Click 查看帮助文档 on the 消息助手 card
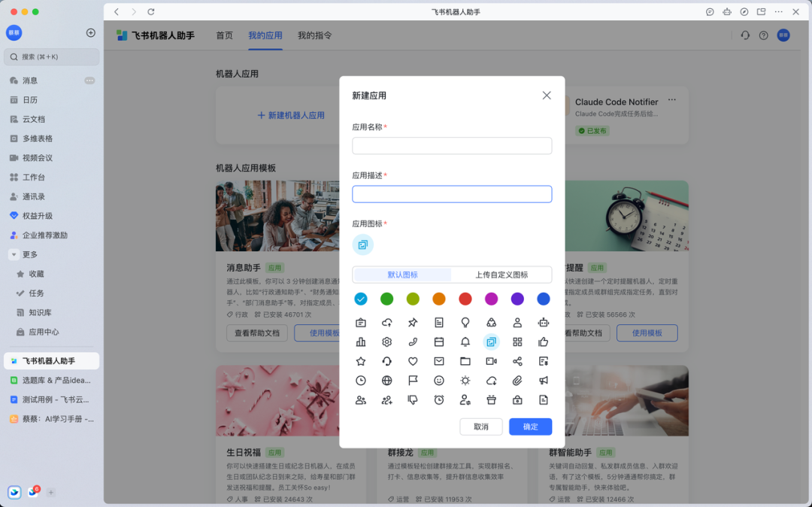The image size is (812, 507). tap(257, 333)
